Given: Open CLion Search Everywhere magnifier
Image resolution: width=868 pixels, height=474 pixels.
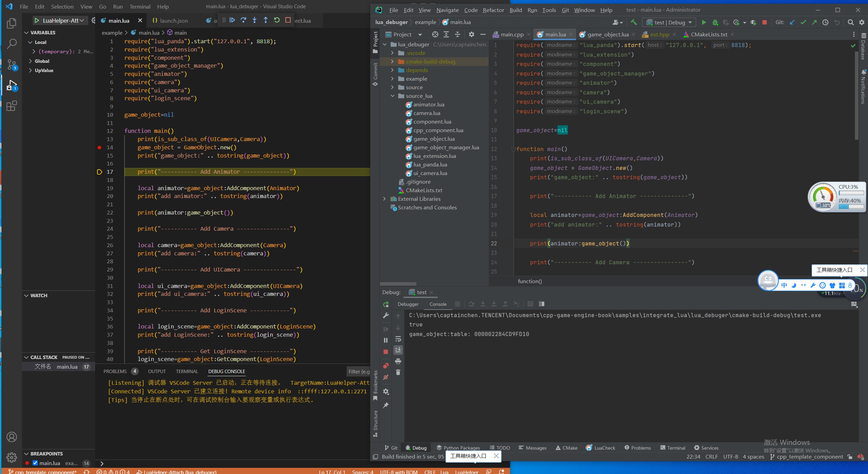Looking at the screenshot, I should tap(850, 22).
